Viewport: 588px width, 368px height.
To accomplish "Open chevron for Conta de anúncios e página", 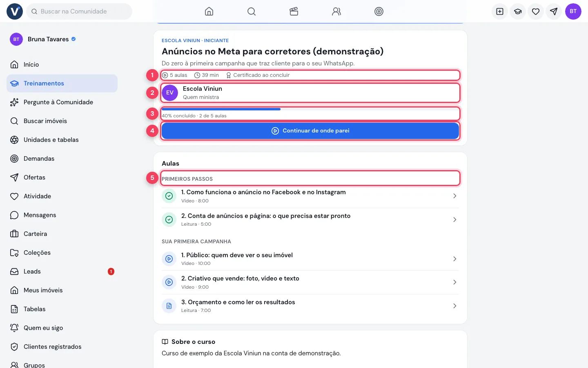I will tap(455, 220).
